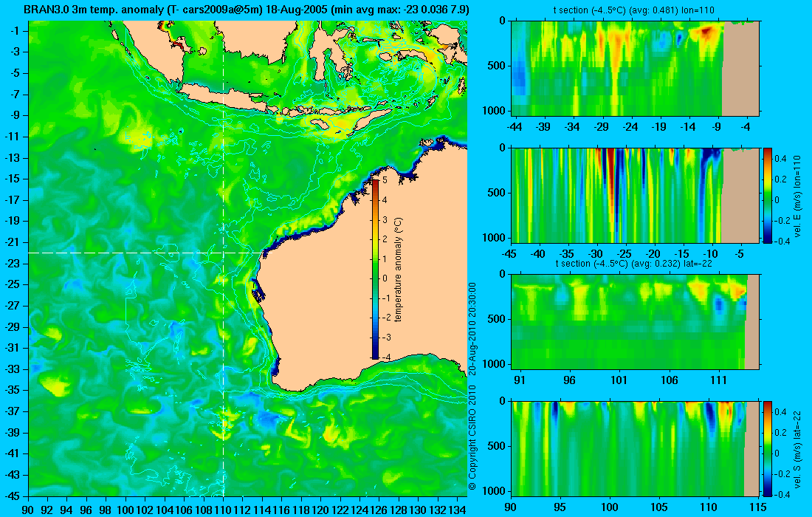Screen dimensions: 812x517
Task: Click the '-4' tick on temperature anomaly colorbar
Action: click(385, 357)
